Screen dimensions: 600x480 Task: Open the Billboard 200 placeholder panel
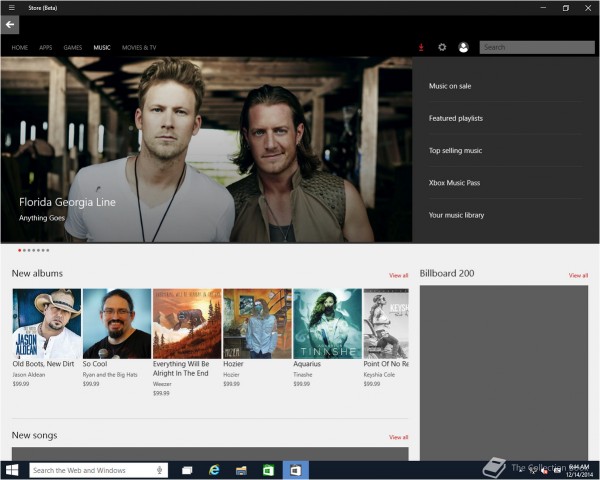[504, 373]
